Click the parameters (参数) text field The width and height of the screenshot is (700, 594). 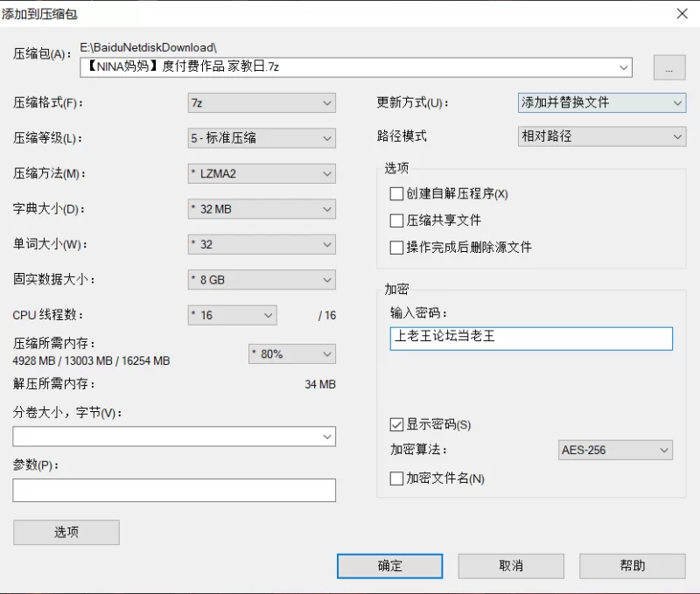click(x=174, y=490)
